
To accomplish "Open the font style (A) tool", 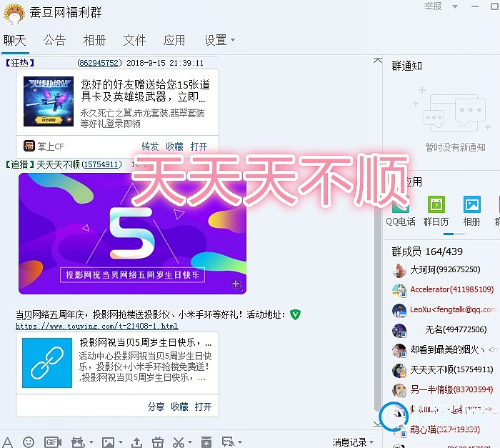I will 8,442.
